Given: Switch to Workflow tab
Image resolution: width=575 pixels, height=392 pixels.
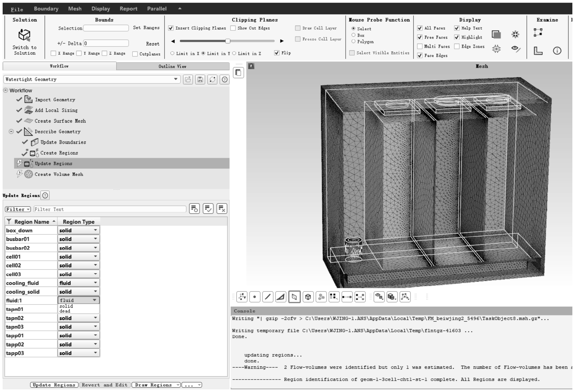Looking at the screenshot, I should pos(59,66).
